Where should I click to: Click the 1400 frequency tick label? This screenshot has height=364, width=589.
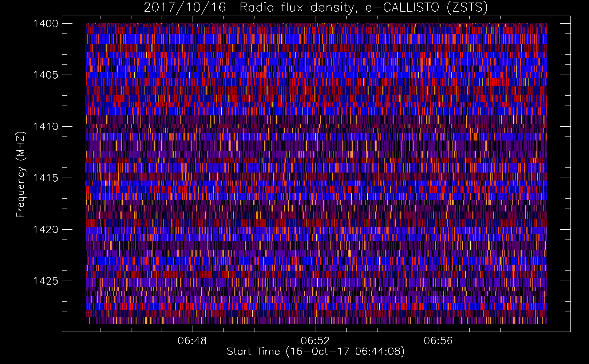pyautogui.click(x=46, y=24)
